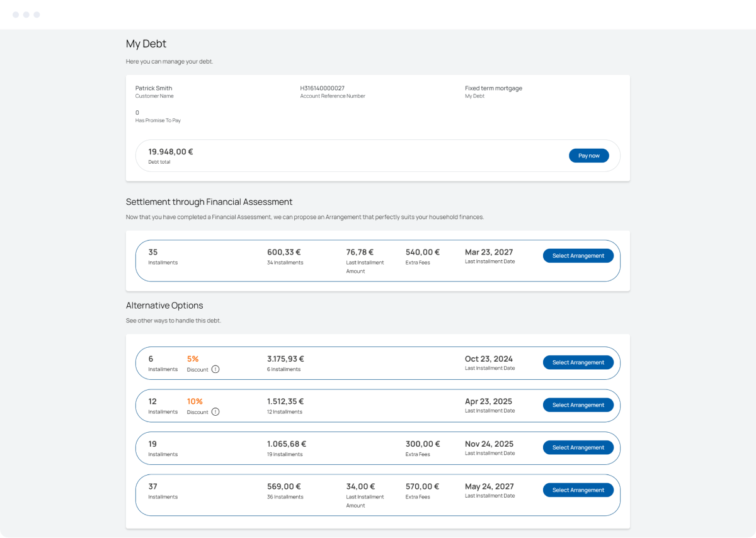This screenshot has height=538, width=756.
Task: Select Arrangement for the 35 installments plan
Action: [578, 256]
